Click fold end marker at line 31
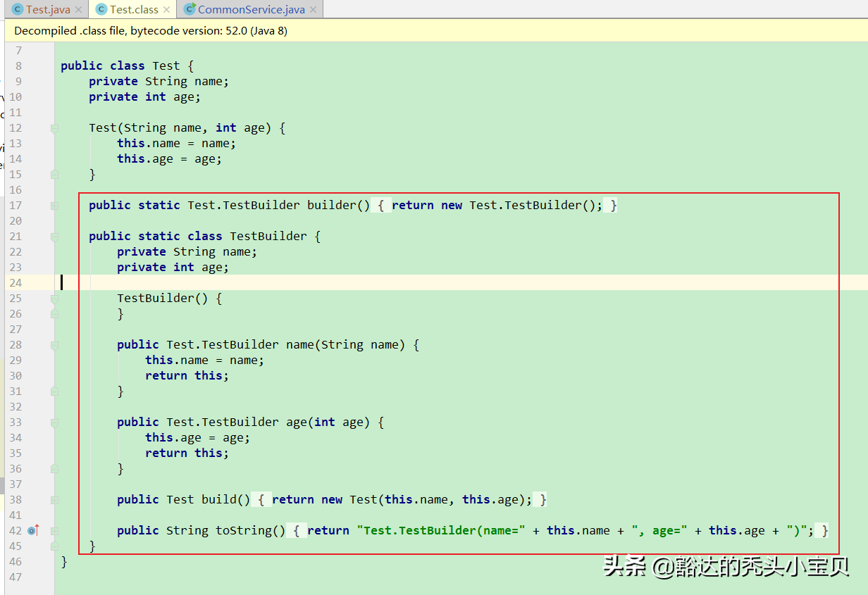The image size is (868, 595). (54, 392)
